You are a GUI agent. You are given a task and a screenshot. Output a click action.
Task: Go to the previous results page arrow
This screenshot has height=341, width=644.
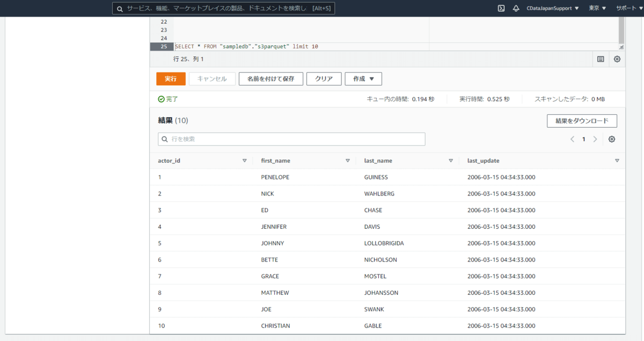pyautogui.click(x=572, y=139)
